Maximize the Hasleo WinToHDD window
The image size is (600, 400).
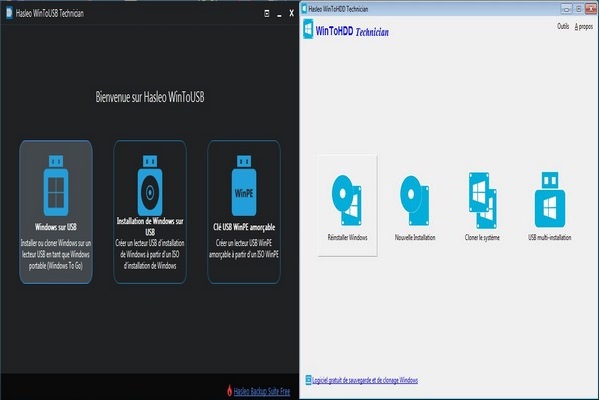click(579, 8)
